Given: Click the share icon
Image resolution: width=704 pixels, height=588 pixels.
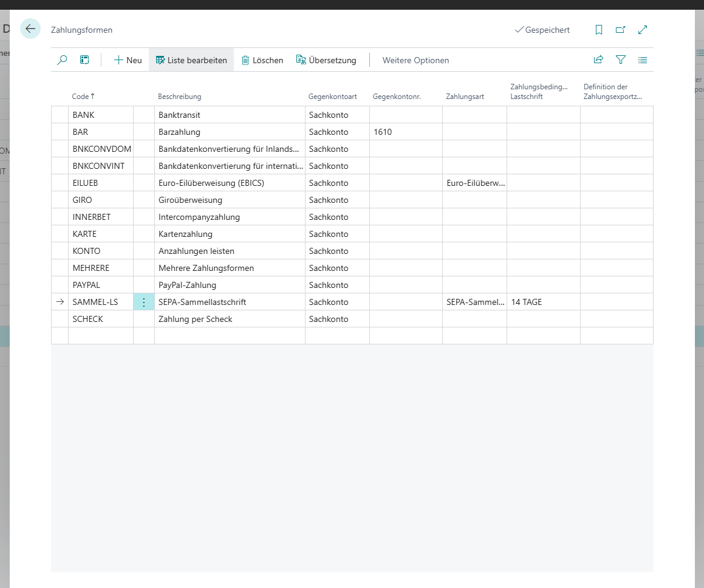Looking at the screenshot, I should (x=598, y=60).
